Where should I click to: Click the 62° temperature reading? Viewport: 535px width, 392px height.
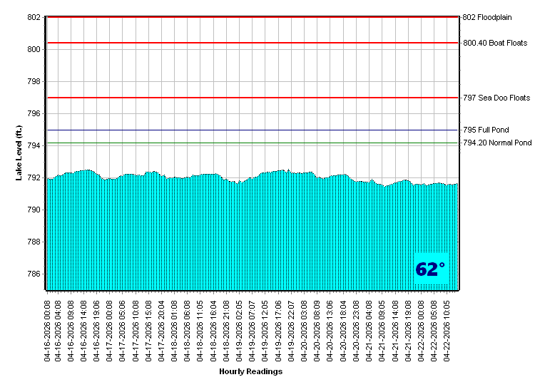point(430,269)
